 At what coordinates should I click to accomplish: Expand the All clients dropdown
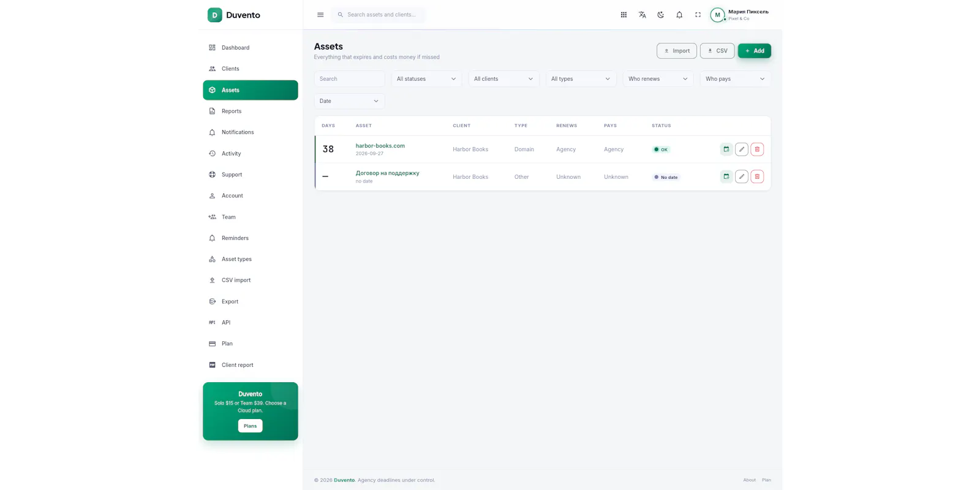[x=503, y=79]
